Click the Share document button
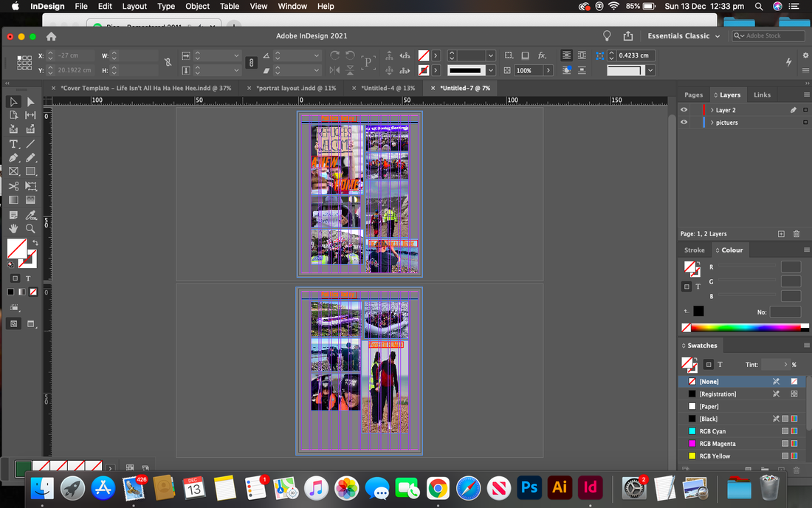The image size is (812, 508). [627, 35]
